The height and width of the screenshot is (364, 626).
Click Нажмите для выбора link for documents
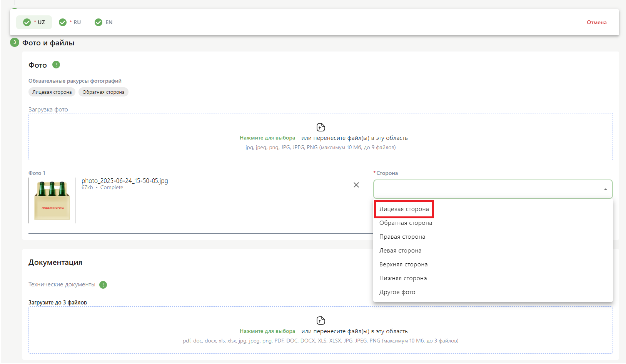pyautogui.click(x=267, y=331)
